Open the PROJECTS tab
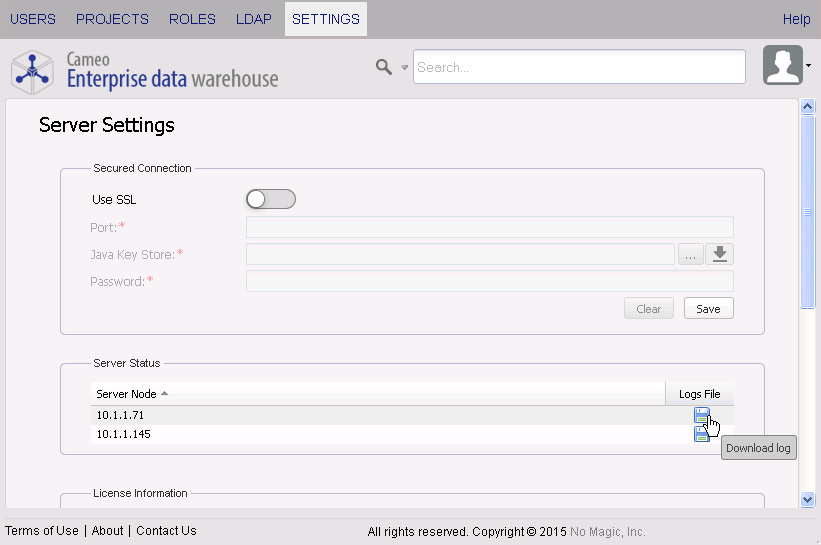 [112, 19]
